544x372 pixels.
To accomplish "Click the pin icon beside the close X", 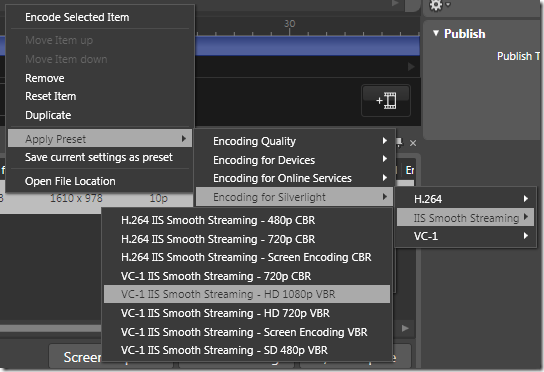I will click(x=399, y=142).
